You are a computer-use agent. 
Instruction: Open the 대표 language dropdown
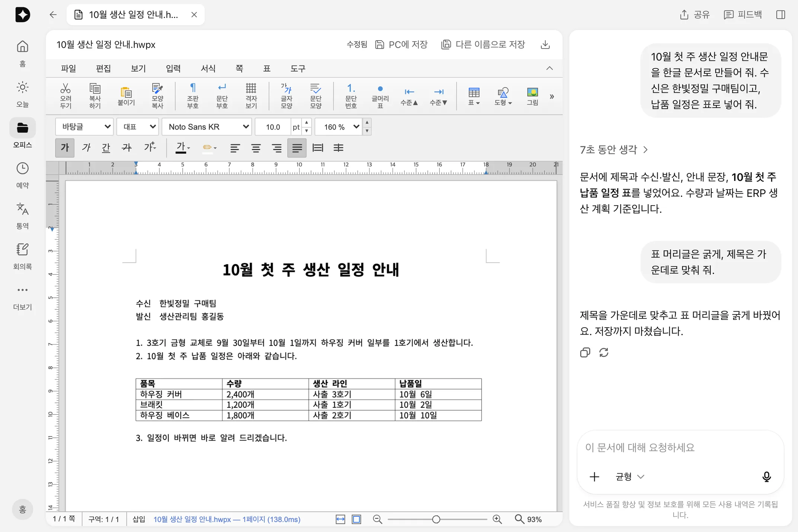coord(138,127)
